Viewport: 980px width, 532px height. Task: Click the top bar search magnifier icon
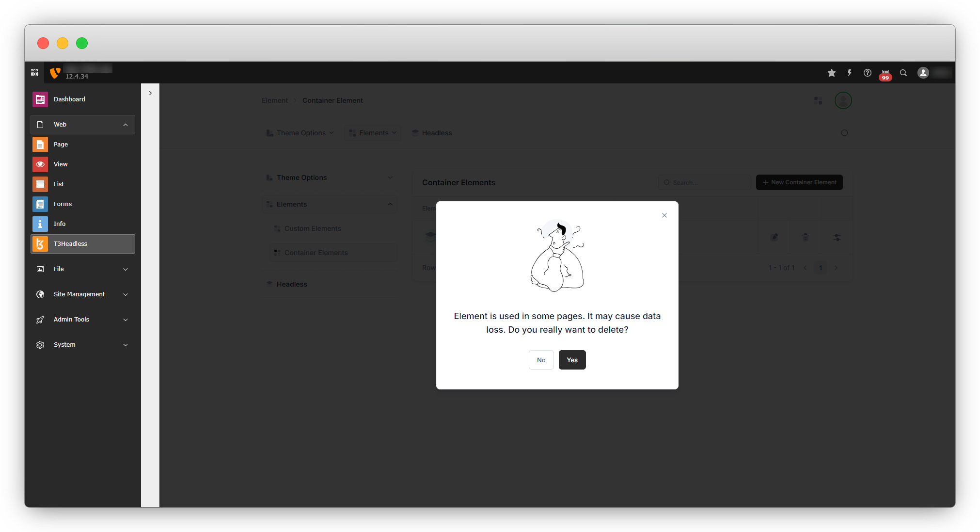(x=903, y=73)
